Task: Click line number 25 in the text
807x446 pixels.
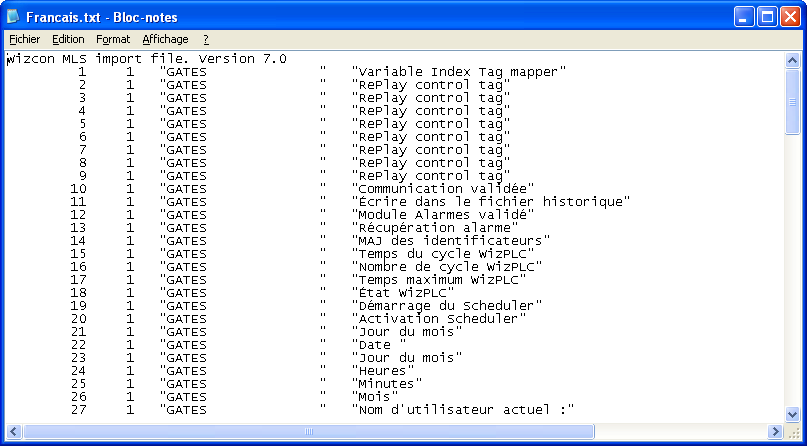Action: click(x=78, y=384)
